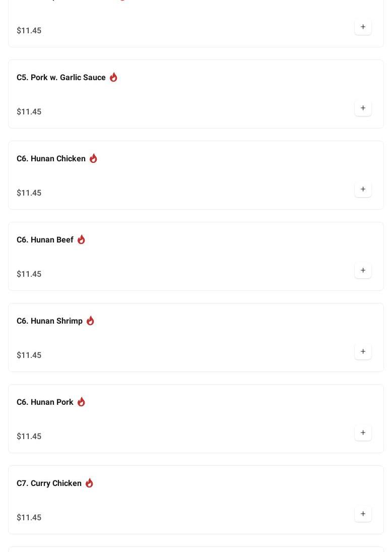Click the $11.45 price under Hunan Beef

pyautogui.click(x=29, y=274)
